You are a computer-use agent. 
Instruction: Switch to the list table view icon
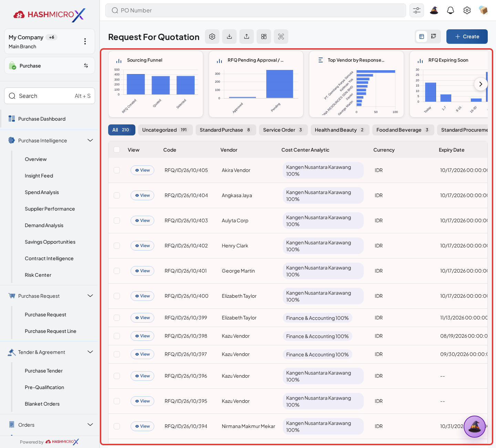422,37
